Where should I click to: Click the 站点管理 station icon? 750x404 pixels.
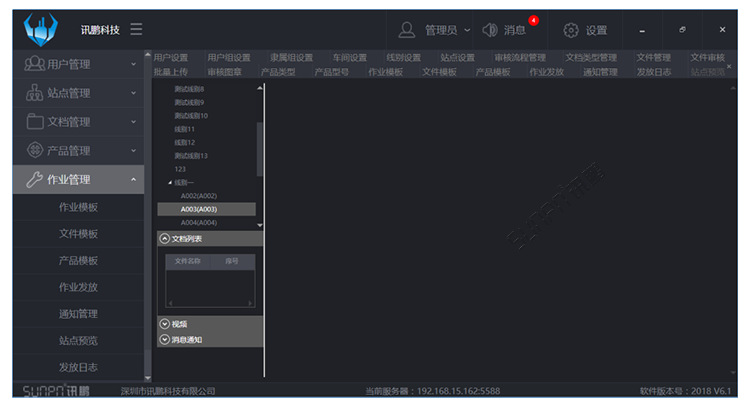(x=34, y=92)
